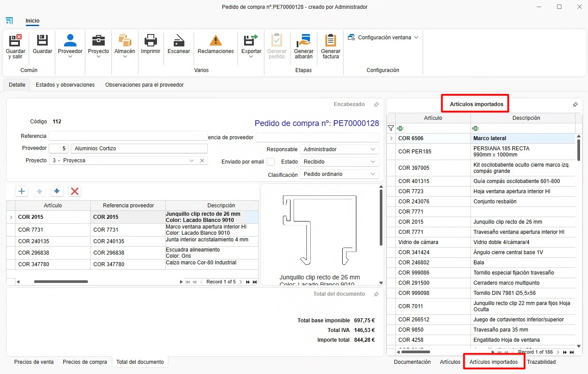Expand the Proyecto button's arrow
The height and width of the screenshot is (374, 588).
[x=98, y=57]
